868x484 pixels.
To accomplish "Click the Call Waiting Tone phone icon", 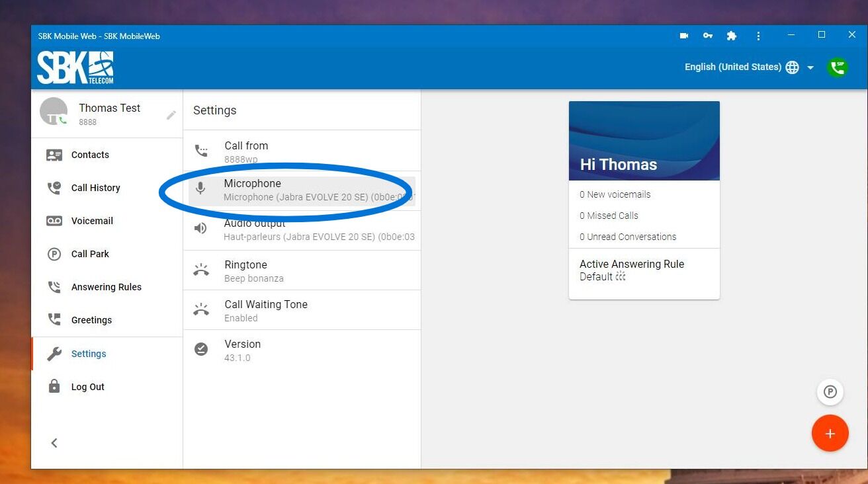I will click(201, 309).
